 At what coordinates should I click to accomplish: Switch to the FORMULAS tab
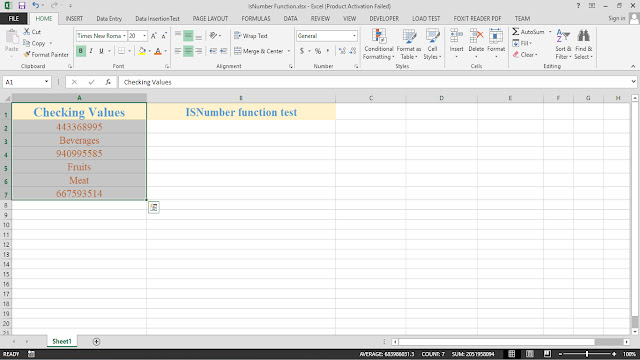(256, 18)
